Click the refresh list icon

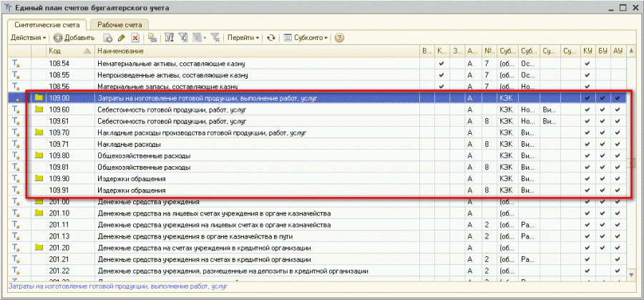tap(271, 37)
